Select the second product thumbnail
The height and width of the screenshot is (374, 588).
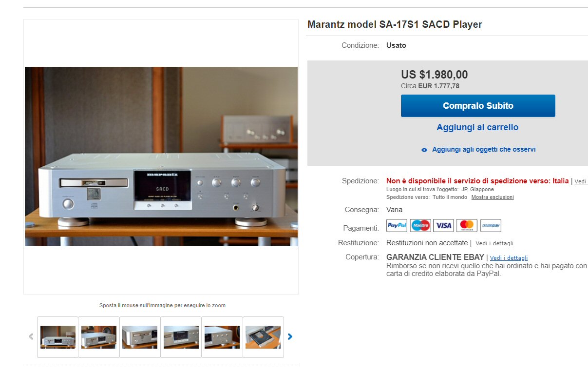click(99, 337)
